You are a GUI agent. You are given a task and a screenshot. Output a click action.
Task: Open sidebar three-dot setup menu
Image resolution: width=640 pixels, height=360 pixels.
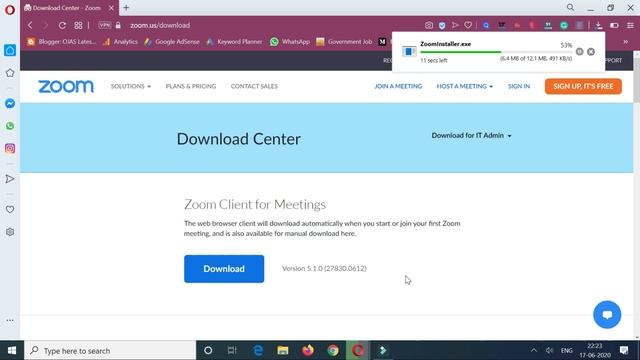coord(10,320)
